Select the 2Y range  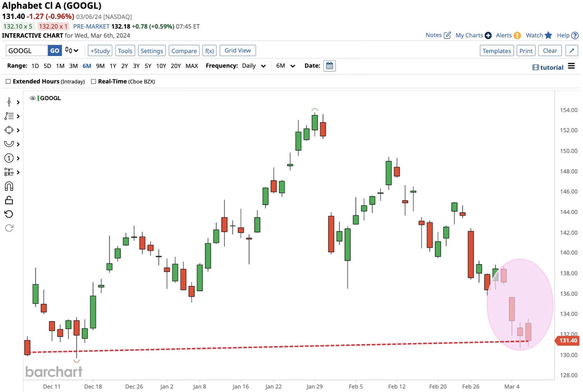124,66
